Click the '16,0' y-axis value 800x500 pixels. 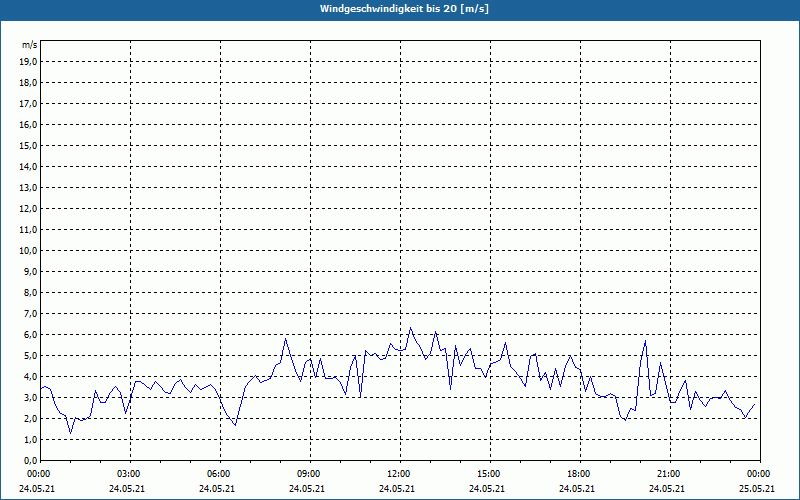[29, 124]
